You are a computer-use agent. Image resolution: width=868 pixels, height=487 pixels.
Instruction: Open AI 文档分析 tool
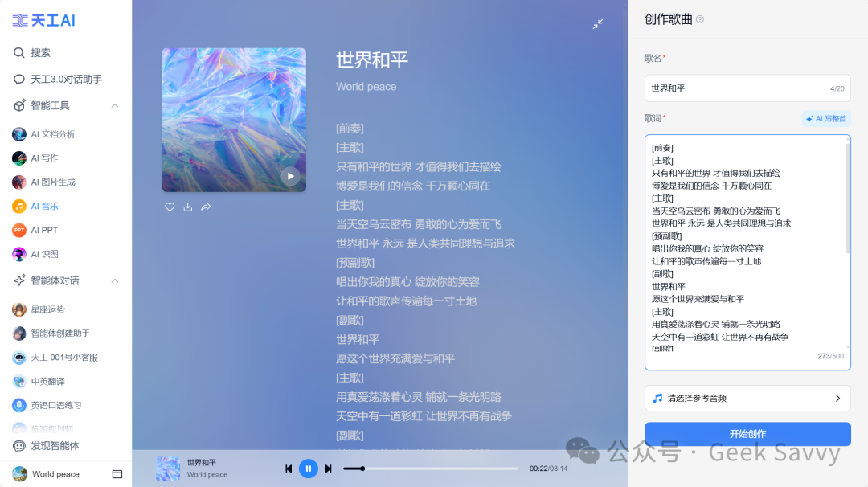[x=43, y=134]
